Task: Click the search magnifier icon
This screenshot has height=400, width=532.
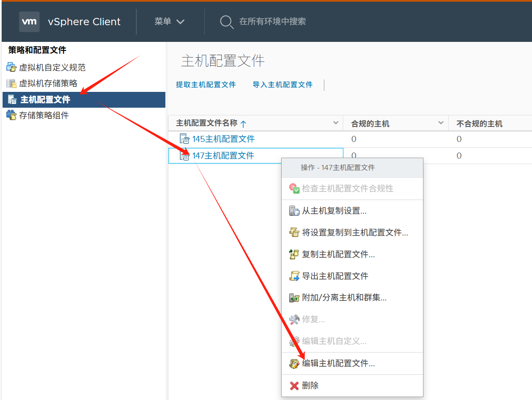Action: tap(226, 22)
